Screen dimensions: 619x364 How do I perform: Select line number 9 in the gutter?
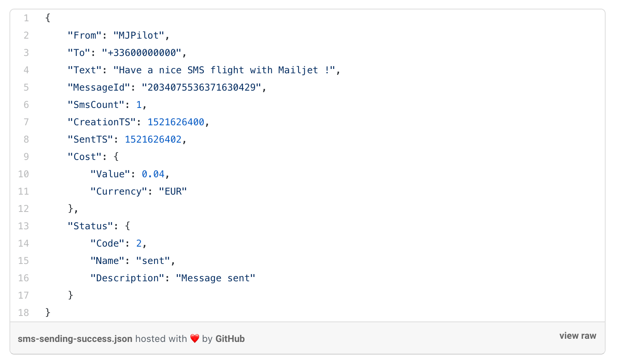26,157
